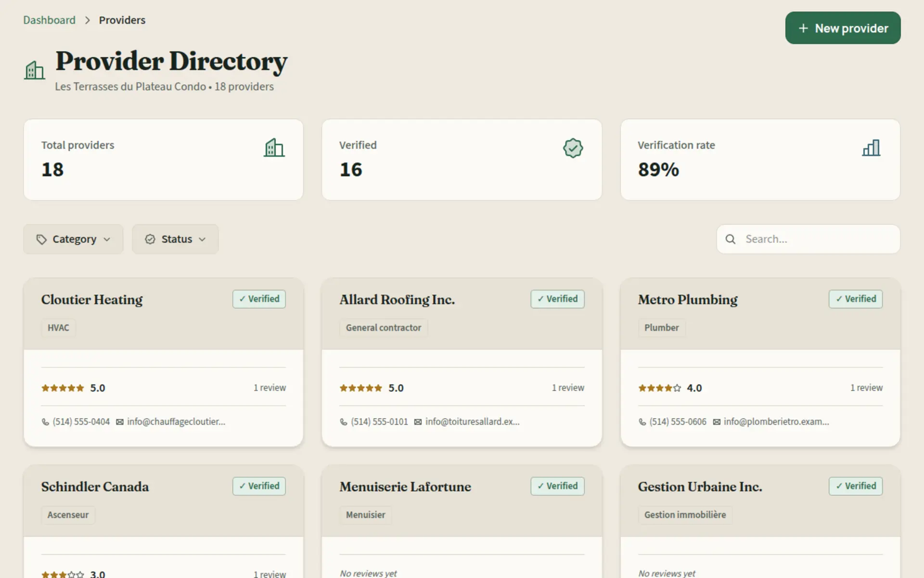Open Allard Roofing Inc. provider title
Screen dimensions: 924x578
[x=397, y=300]
